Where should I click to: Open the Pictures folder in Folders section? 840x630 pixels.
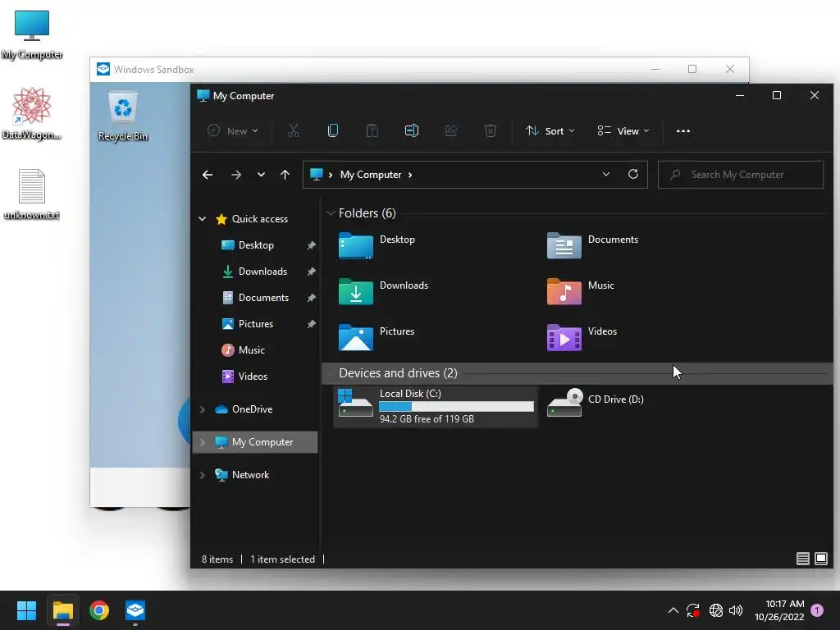pos(356,337)
